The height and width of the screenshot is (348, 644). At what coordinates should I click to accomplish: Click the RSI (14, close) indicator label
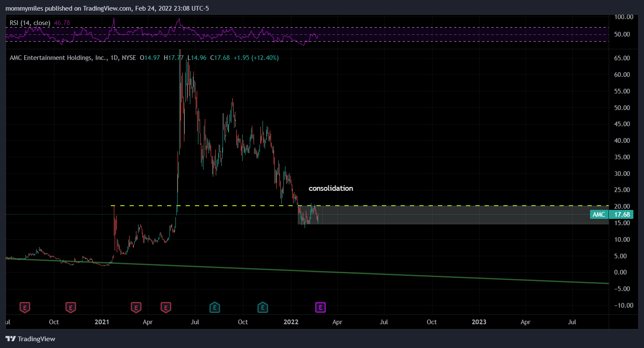[x=30, y=23]
